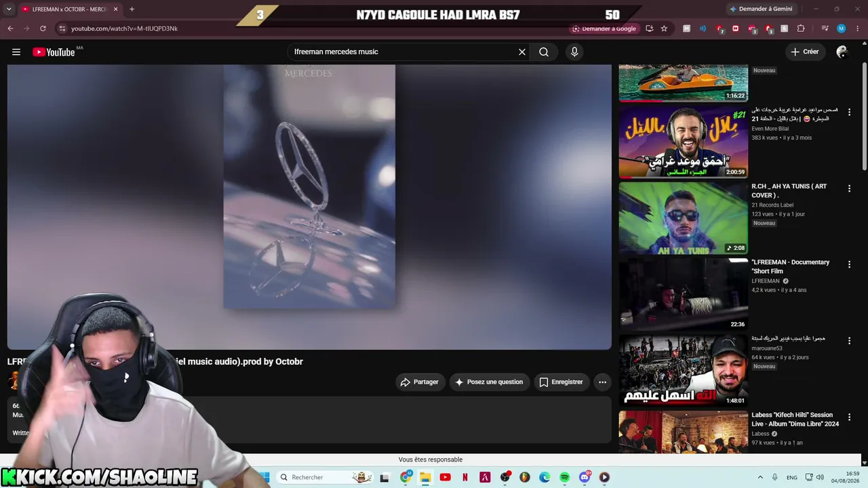868x488 pixels.
Task: Open the YouTube guide hamburger menu
Action: (x=16, y=52)
